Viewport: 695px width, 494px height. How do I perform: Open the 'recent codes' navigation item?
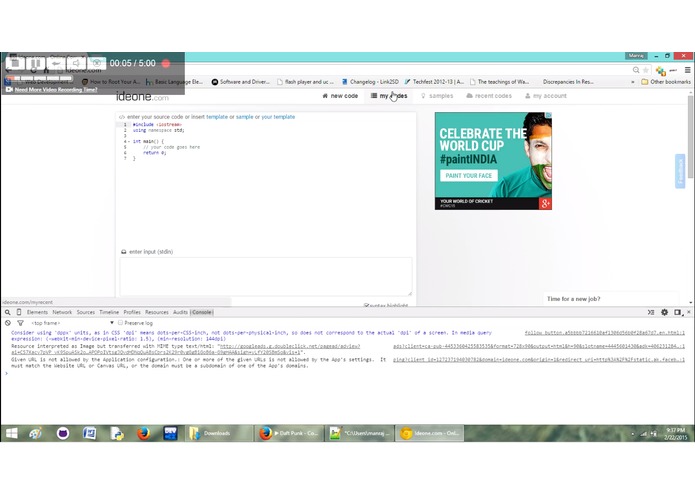coord(489,96)
